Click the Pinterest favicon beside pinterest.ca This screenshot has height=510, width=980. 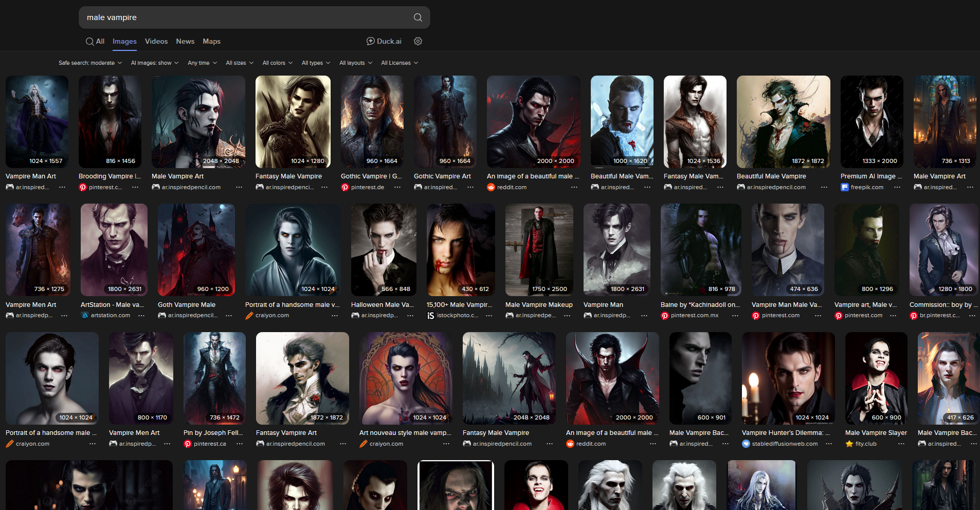pos(188,444)
